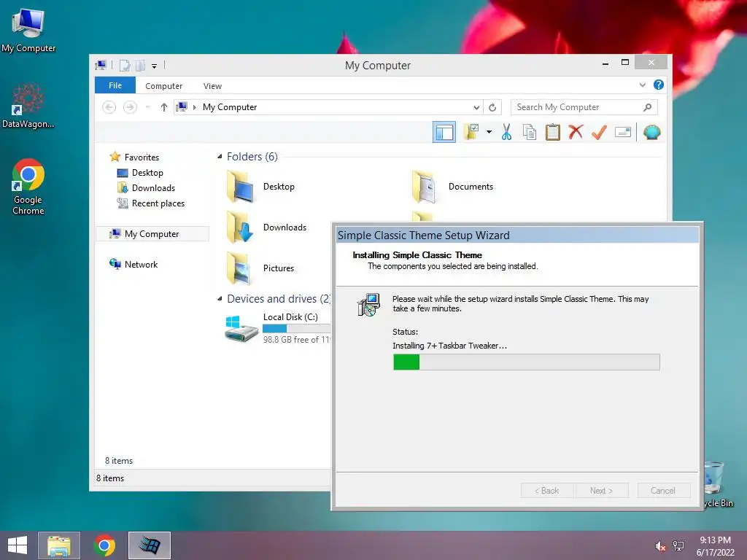Click the network tray icon
Screen dimensions: 747x560
[678, 545]
